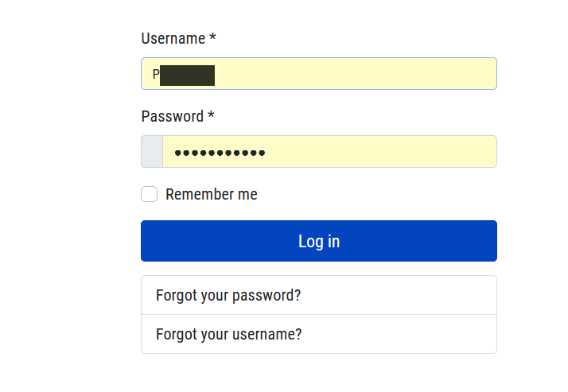Click the Password field label
This screenshot has width=568, height=392.
pyautogui.click(x=172, y=116)
